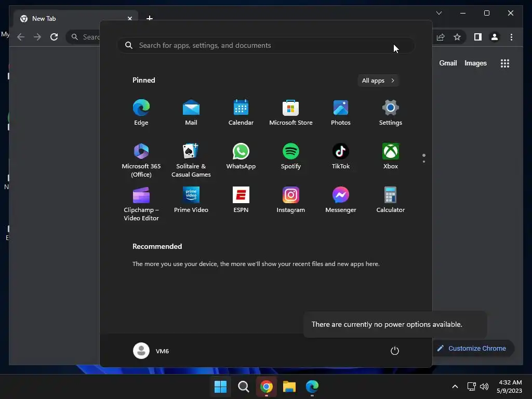Viewport: 532px width, 399px height.
Task: Switch to Chrome from the taskbar
Action: tap(267, 387)
